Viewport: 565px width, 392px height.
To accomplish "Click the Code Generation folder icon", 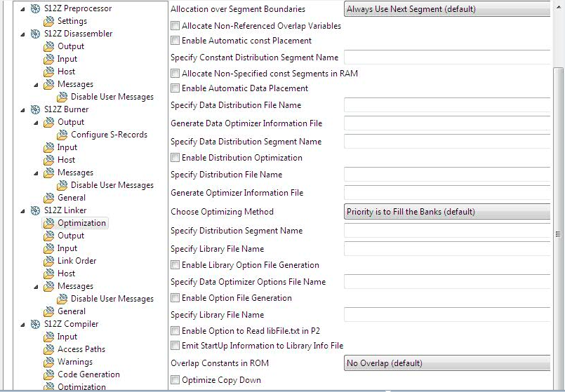I will pyautogui.click(x=48, y=374).
